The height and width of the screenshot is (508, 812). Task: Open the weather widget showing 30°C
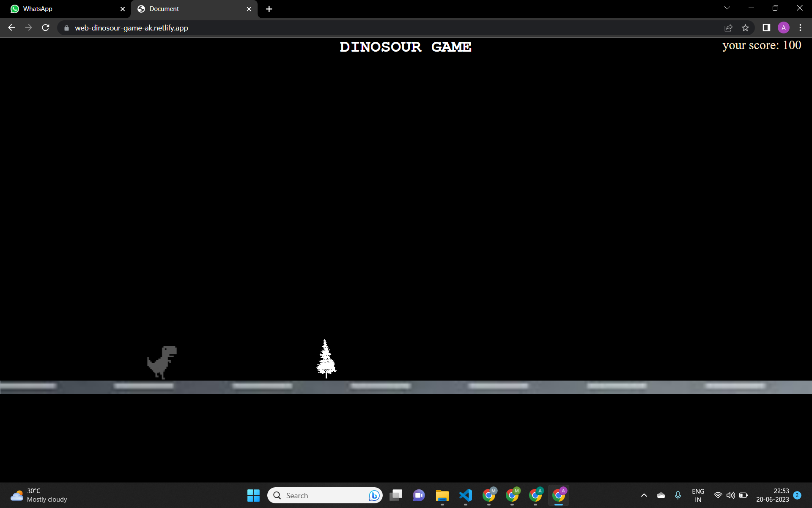pos(39,495)
